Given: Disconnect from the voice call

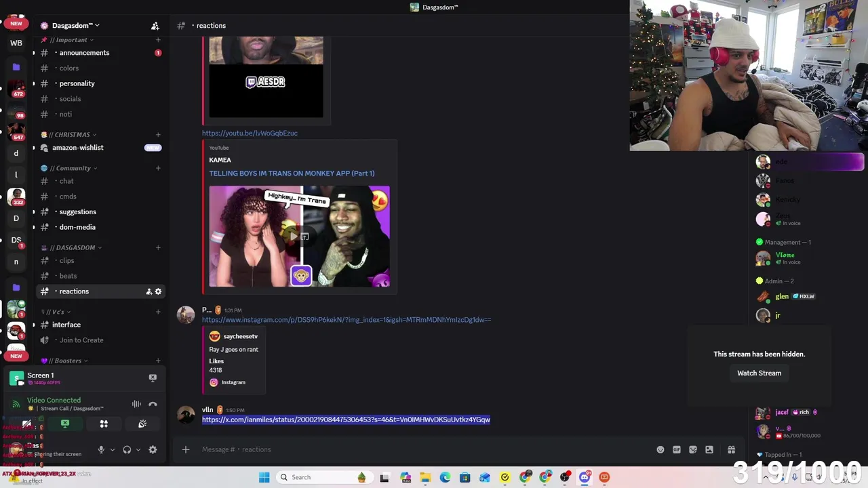Looking at the screenshot, I should pyautogui.click(x=153, y=404).
